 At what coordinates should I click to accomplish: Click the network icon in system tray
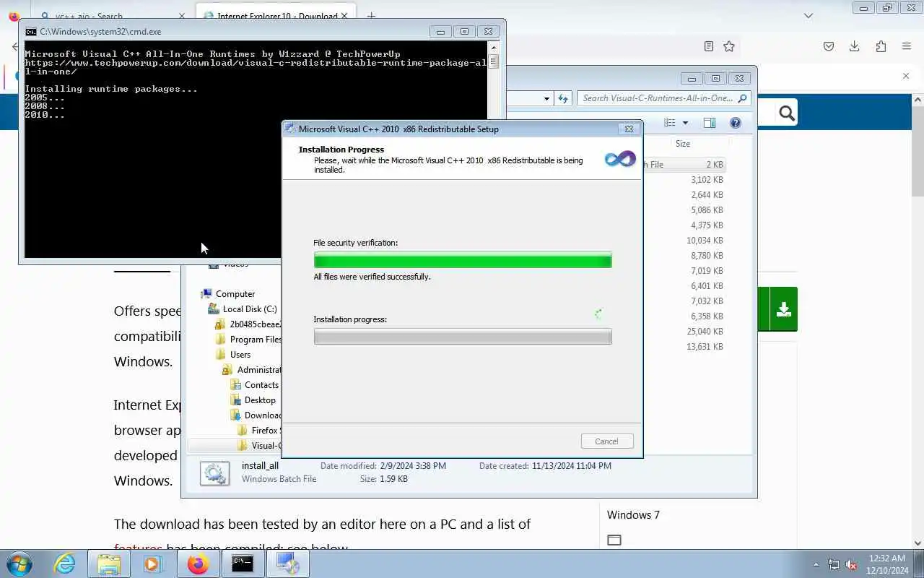pos(834,564)
